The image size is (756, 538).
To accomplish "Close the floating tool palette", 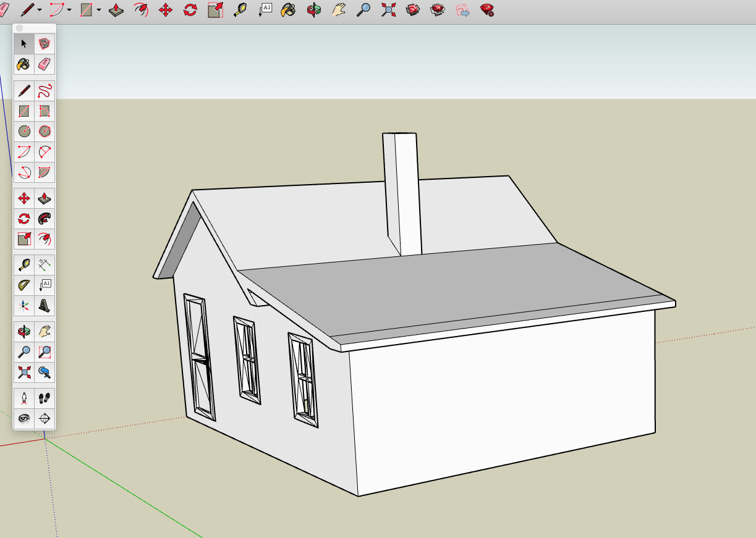I will 19,28.
